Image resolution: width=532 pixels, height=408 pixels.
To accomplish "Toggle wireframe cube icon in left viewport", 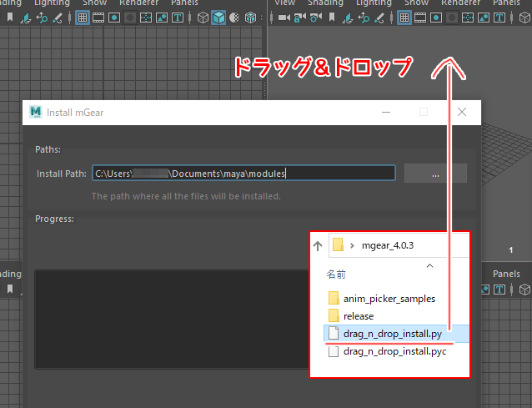I will [203, 18].
